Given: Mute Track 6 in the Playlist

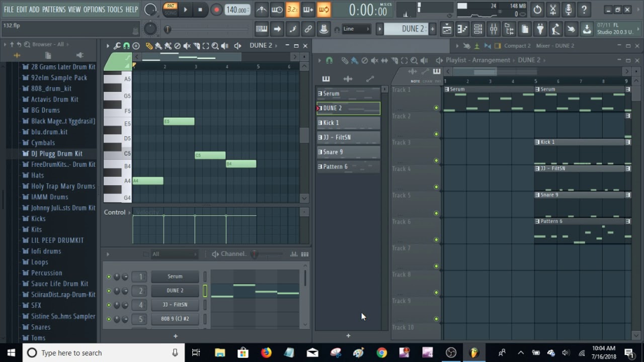Looking at the screenshot, I should click(x=436, y=240).
